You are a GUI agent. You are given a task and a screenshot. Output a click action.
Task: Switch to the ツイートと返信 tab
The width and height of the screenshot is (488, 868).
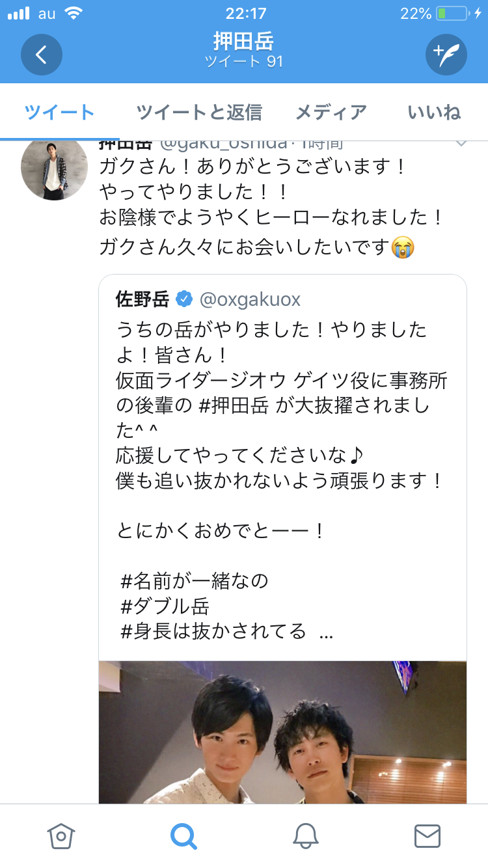[x=199, y=113]
